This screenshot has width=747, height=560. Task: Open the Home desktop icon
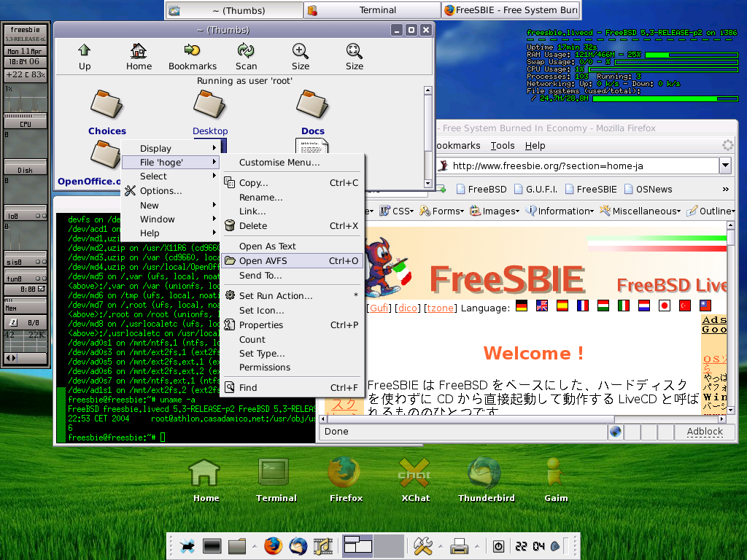pyautogui.click(x=204, y=472)
